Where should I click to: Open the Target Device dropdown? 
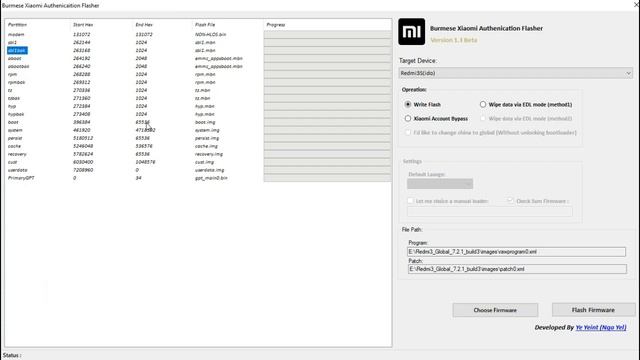tap(516, 73)
